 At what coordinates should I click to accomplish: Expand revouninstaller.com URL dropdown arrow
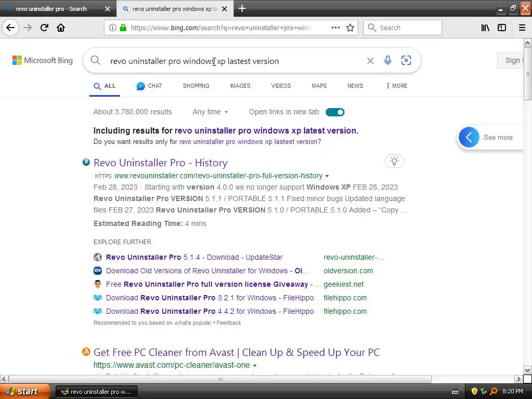327,176
